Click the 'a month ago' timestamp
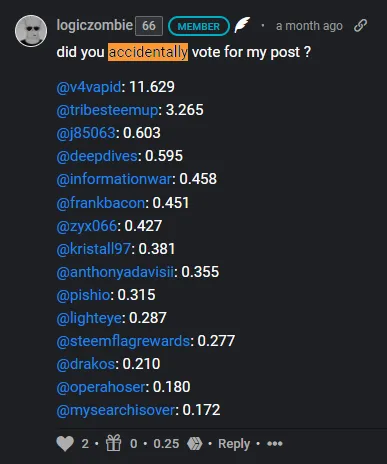387x464 pixels. [309, 26]
